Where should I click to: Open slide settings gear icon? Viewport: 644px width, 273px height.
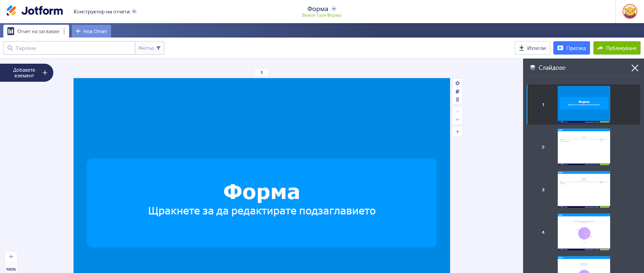coord(457,83)
